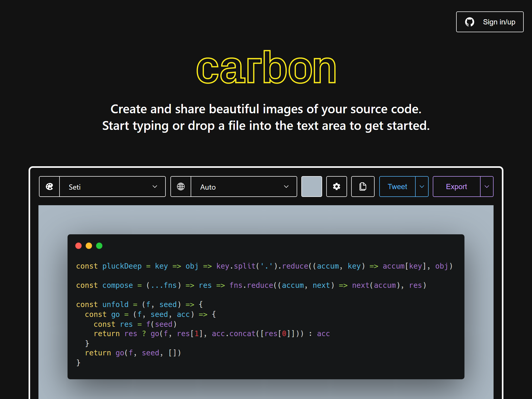Image resolution: width=532 pixels, height=399 pixels.
Task: Open settings via the gear icon
Action: [x=336, y=187]
